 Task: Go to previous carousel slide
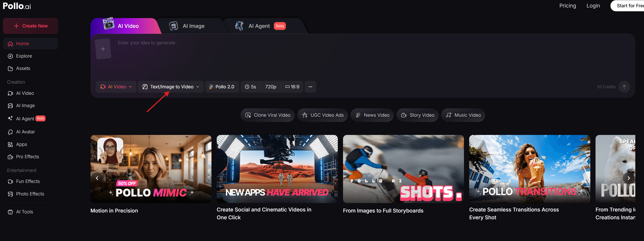(x=97, y=178)
